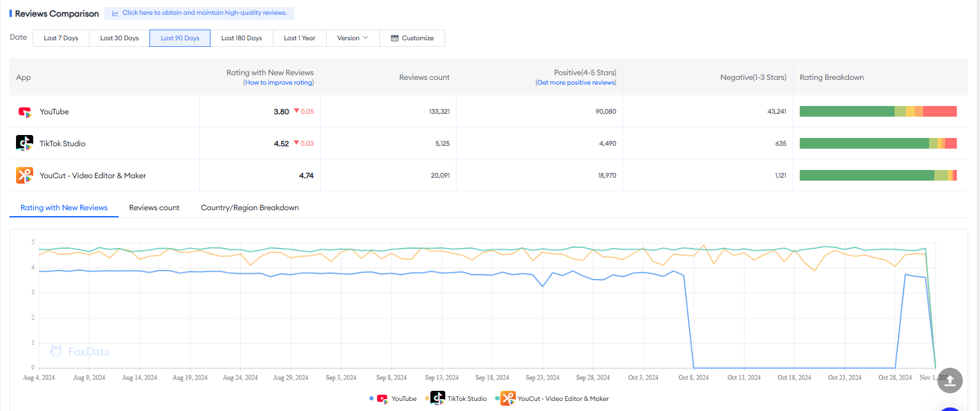Click the YouTube app name
Viewport: 980px width, 411px height.
(54, 112)
